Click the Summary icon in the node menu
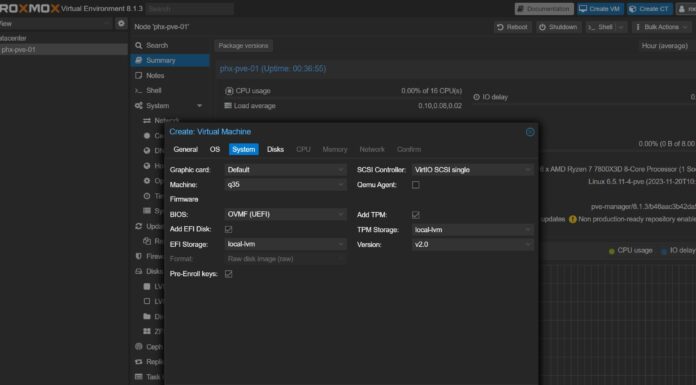Image resolution: width=696 pixels, height=385 pixels. (x=138, y=60)
